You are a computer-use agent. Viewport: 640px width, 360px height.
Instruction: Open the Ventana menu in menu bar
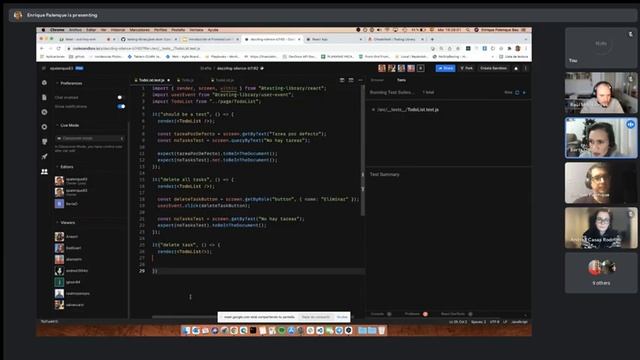(x=196, y=30)
